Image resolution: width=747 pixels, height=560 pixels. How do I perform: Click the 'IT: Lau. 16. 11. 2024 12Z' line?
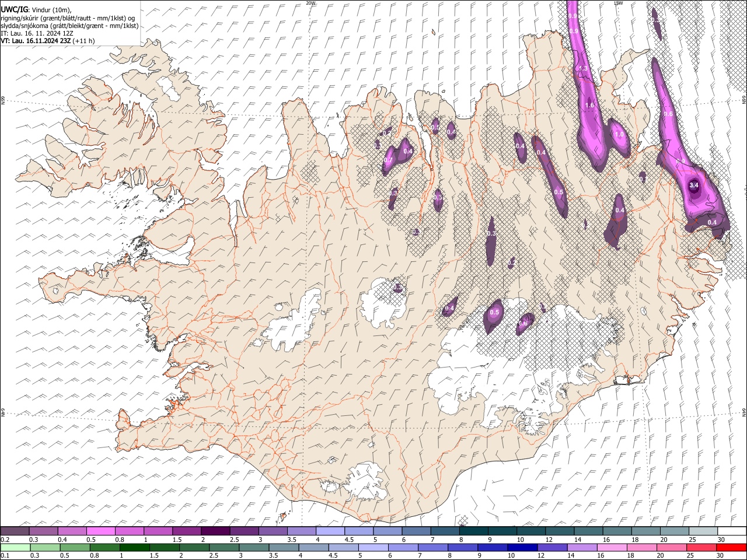click(37, 33)
